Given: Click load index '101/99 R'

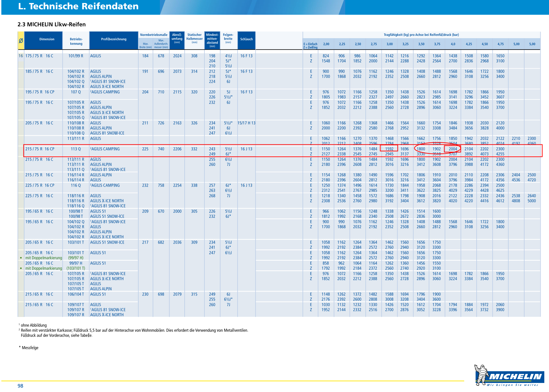Looking at the screenshot, I should coord(76,56).
